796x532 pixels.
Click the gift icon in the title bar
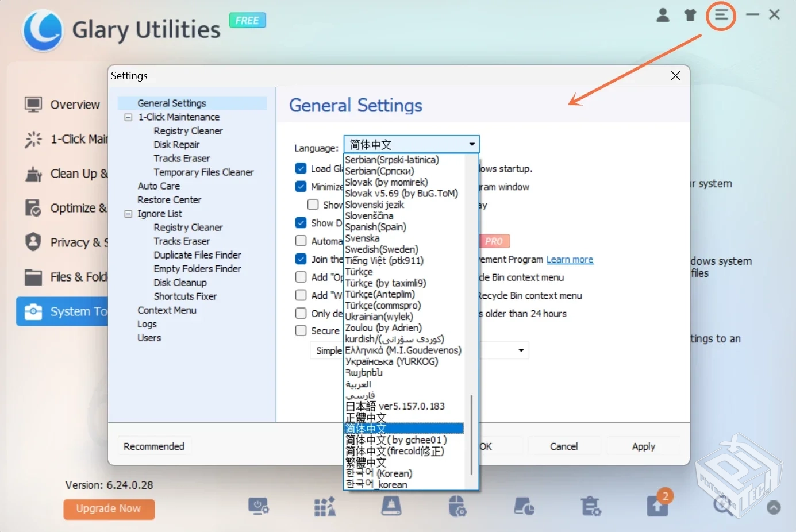690,16
